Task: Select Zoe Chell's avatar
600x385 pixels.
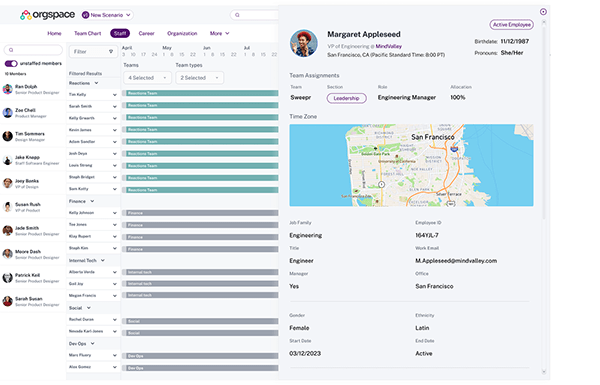Action: [x=8, y=113]
